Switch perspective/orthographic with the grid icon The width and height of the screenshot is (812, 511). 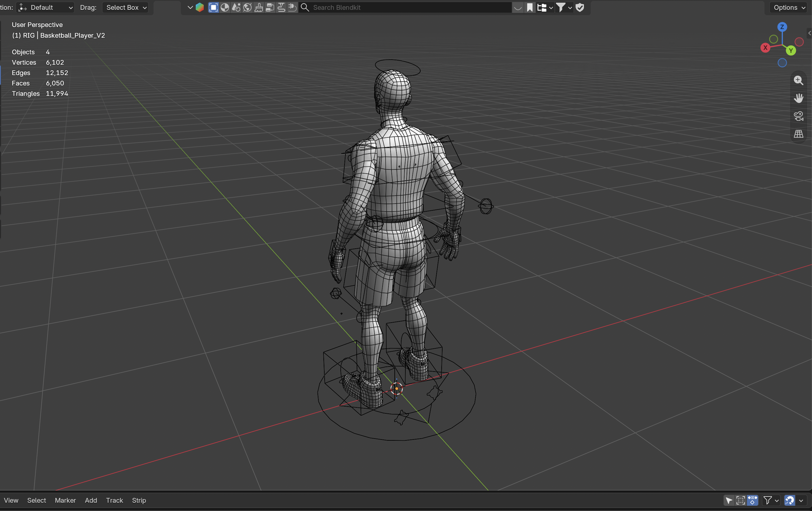tap(798, 134)
